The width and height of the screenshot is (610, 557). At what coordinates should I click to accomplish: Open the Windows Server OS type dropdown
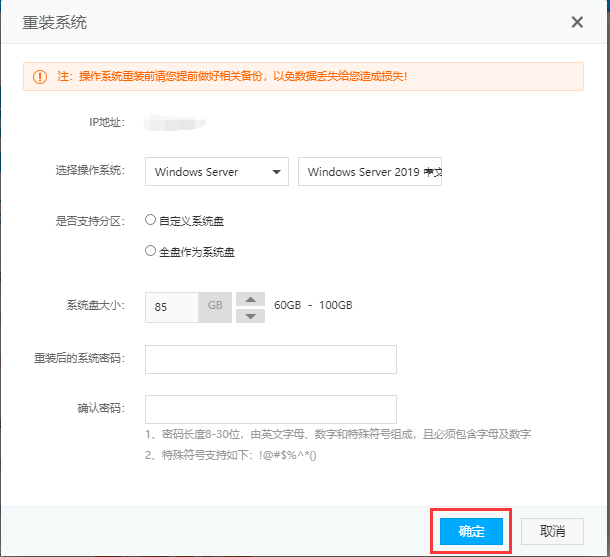coord(217,172)
